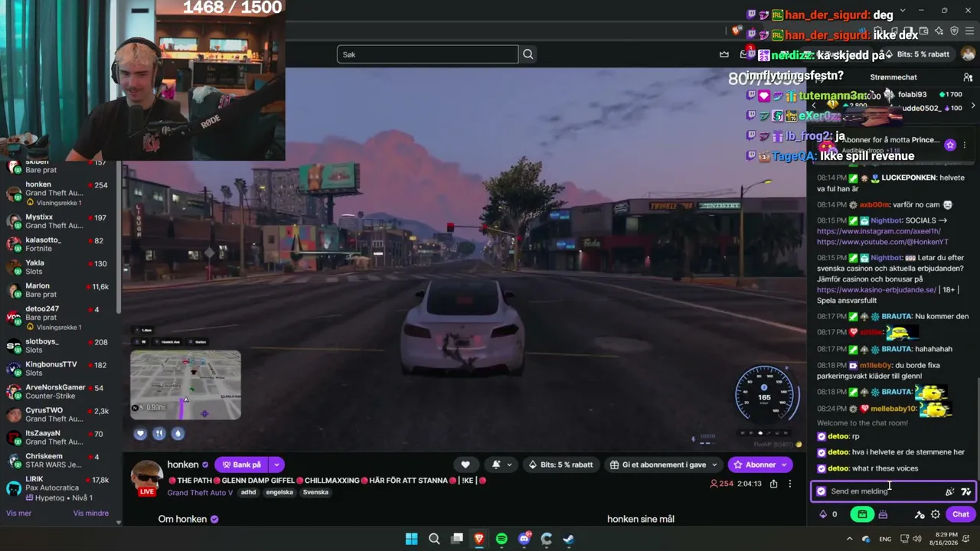The image size is (980, 551).
Task: Share the stream using the share icon
Action: coord(773,484)
